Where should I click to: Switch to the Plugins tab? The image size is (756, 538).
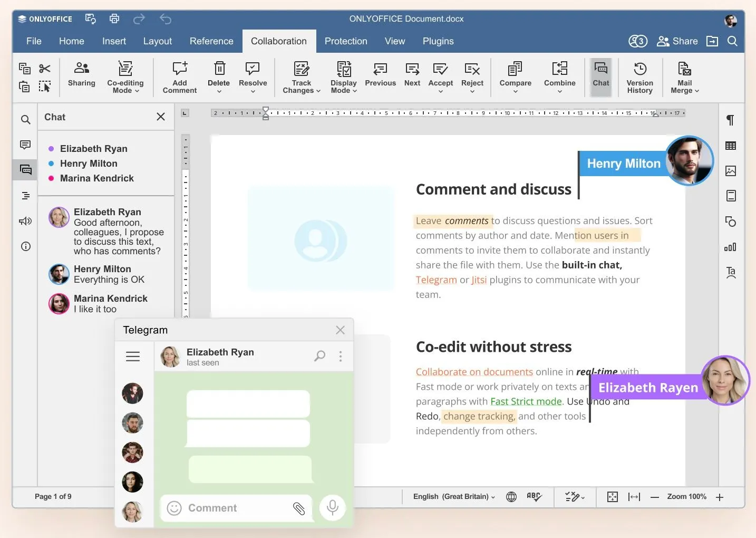pyautogui.click(x=438, y=41)
